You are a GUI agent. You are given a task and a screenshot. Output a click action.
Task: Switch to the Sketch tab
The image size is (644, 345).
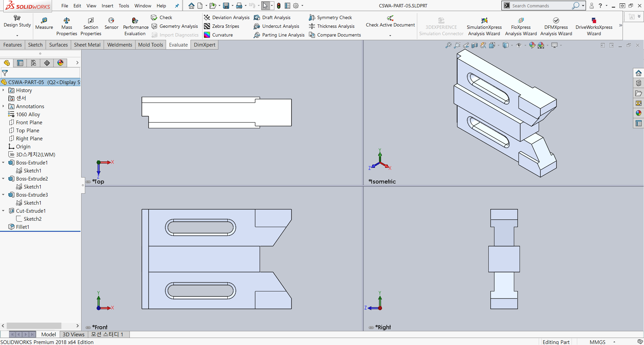point(35,45)
